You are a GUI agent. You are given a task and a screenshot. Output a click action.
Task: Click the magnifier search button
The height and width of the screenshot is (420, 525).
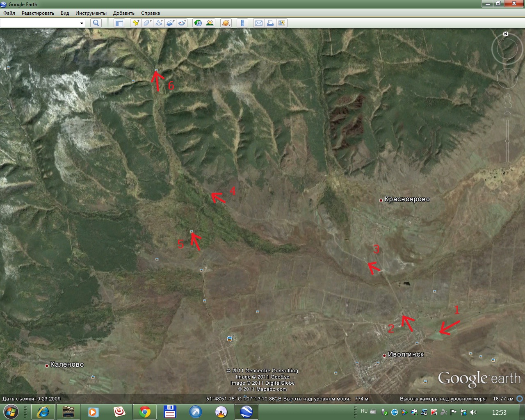click(x=96, y=23)
